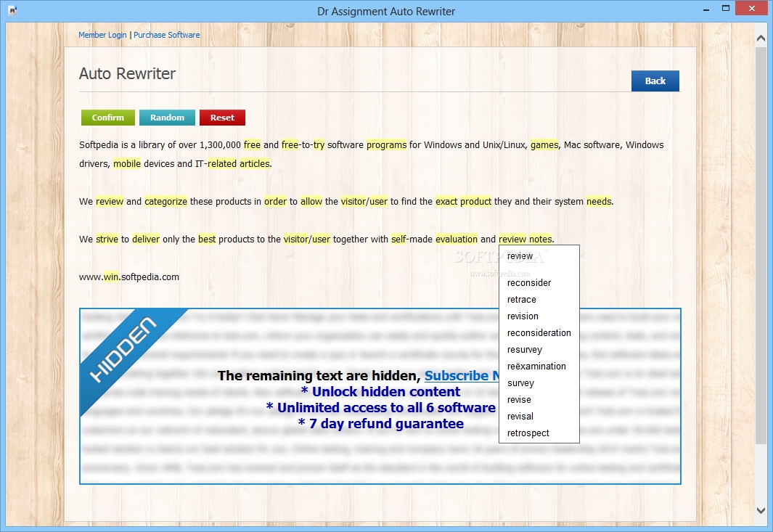Click highlighted word 'categorize'
Viewport: 773px width, 532px height.
165,202
